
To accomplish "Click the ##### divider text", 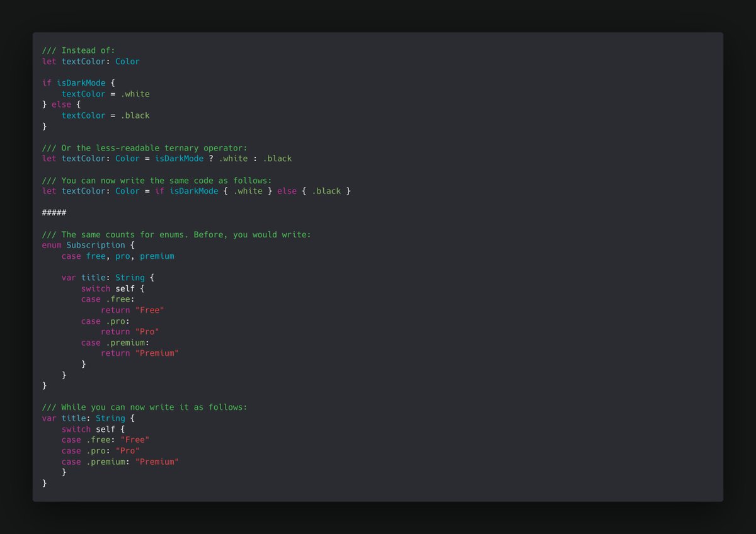I will point(54,212).
